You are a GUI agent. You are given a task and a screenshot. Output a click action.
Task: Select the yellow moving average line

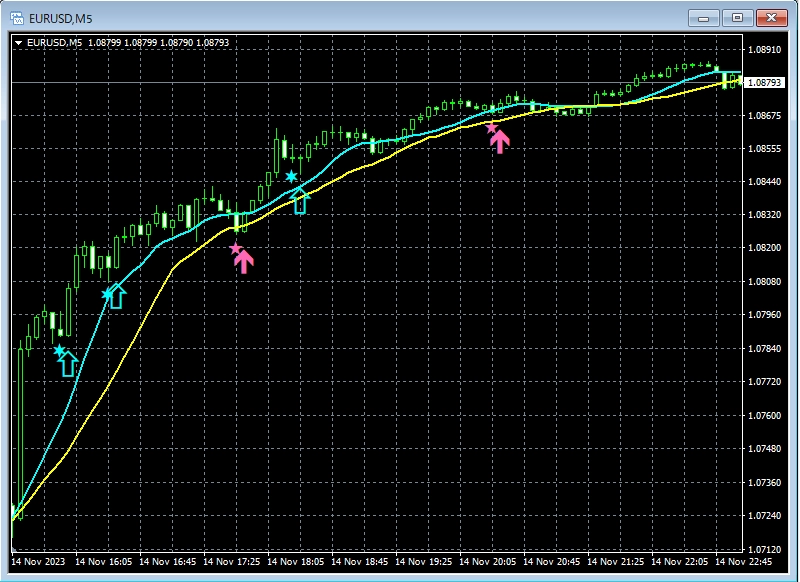coord(160,292)
